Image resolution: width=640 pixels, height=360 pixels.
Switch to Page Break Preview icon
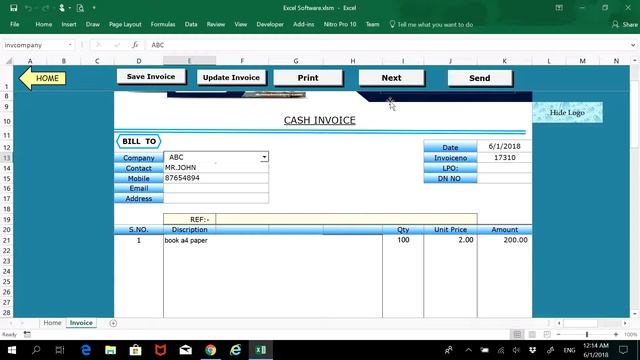click(547, 334)
